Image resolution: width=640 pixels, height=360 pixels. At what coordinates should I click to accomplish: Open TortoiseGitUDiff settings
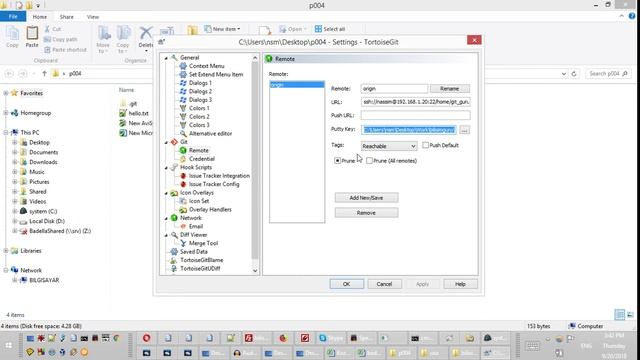click(x=200, y=269)
